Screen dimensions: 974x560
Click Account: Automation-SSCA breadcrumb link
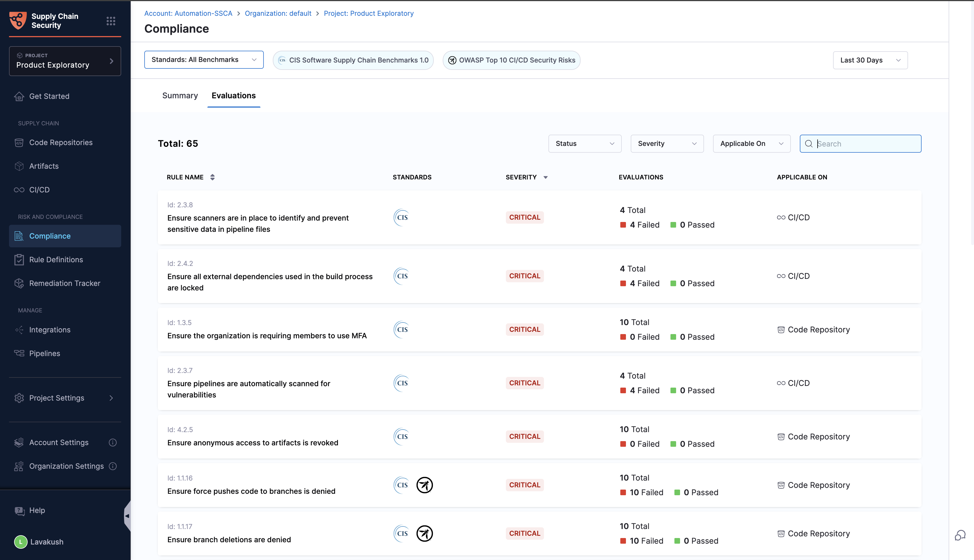pyautogui.click(x=188, y=14)
